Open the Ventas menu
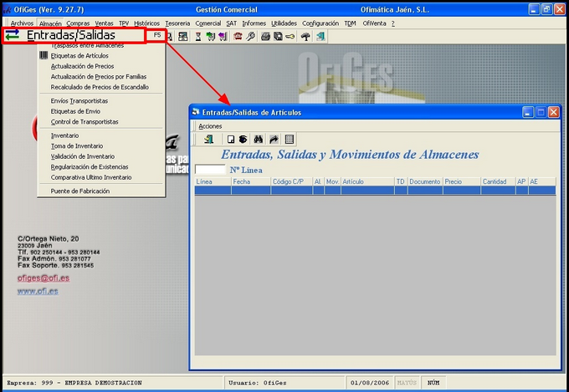The width and height of the screenshot is (569, 392). [104, 23]
